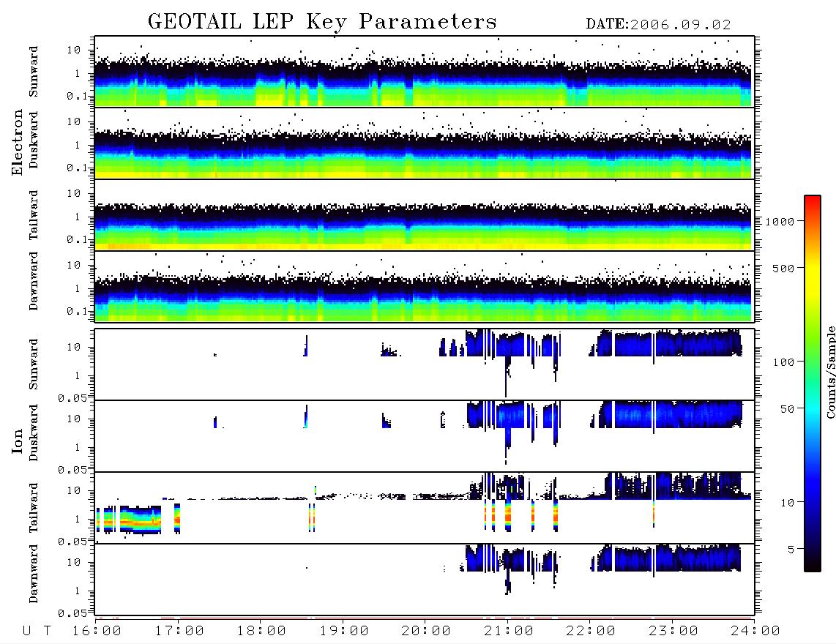Click the 'Duskward' label of the Ion group
Screen dimensions: 836x644
[34, 433]
